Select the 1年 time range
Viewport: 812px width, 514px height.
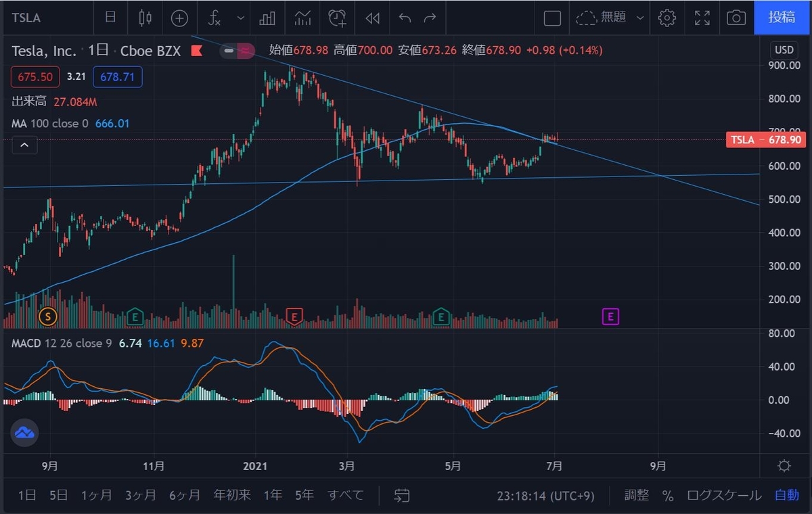tap(273, 495)
